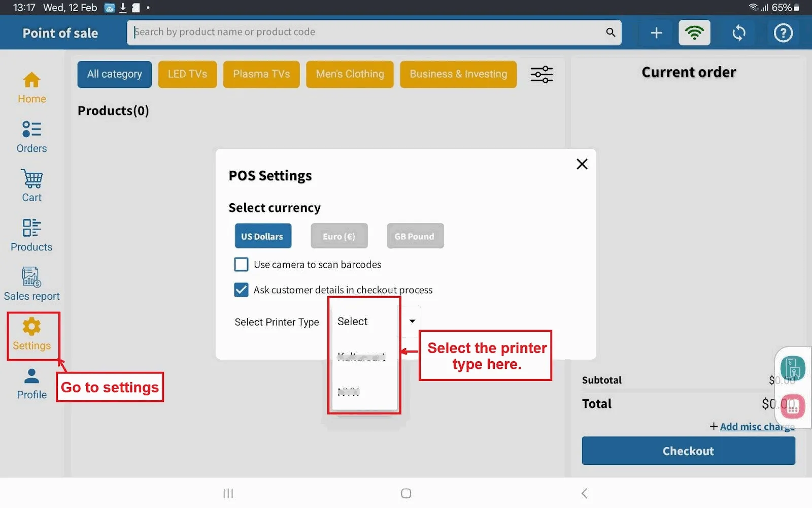Click the Products(0) heading
Image resolution: width=812 pixels, height=508 pixels.
click(x=113, y=111)
